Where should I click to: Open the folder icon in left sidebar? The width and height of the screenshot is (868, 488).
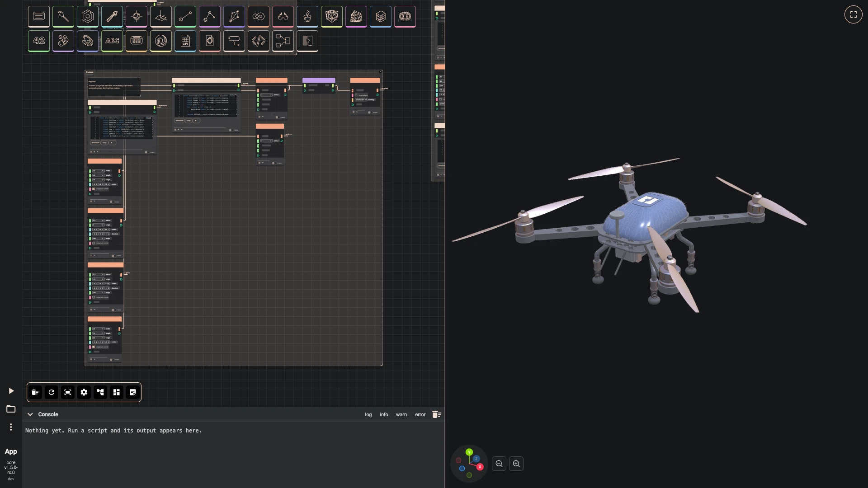point(11,409)
